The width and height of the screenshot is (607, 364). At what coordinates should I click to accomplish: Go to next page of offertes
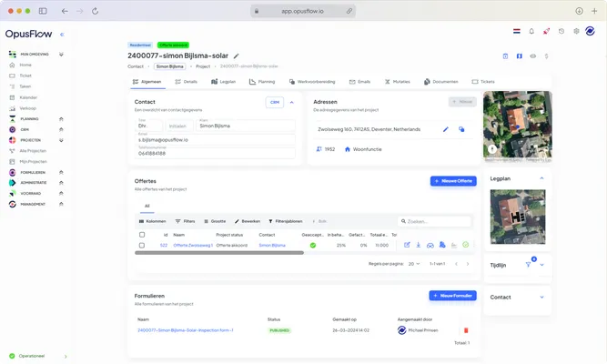[x=468, y=264]
